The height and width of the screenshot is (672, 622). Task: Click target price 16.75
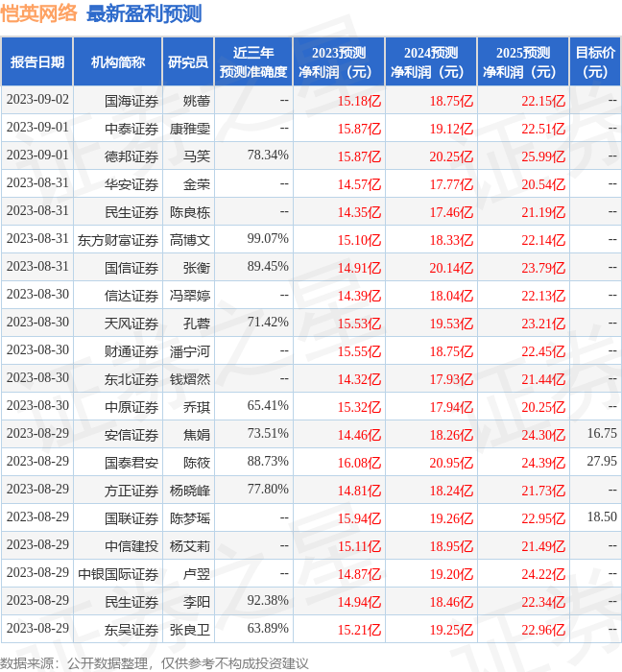[x=602, y=434]
